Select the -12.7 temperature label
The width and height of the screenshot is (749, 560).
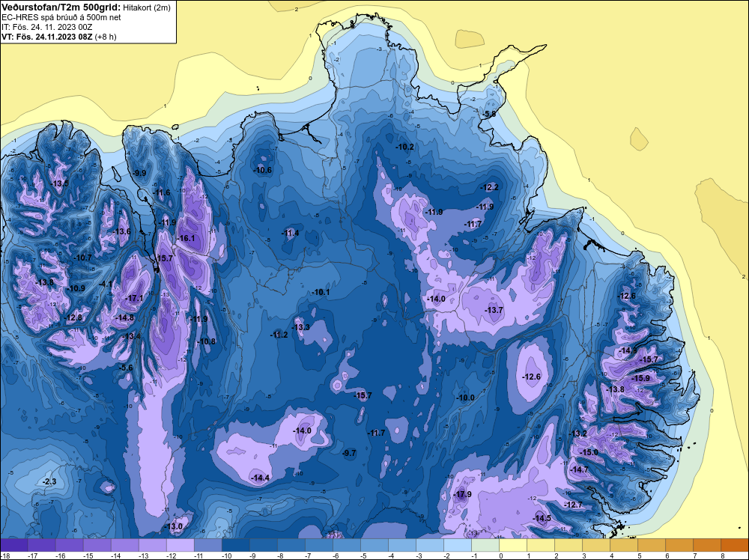(x=574, y=505)
